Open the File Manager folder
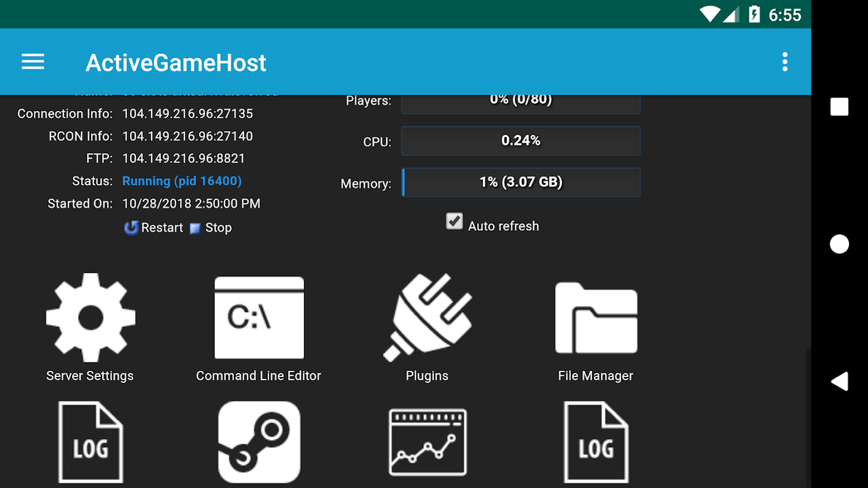Viewport: 868px width, 488px height. [596, 317]
